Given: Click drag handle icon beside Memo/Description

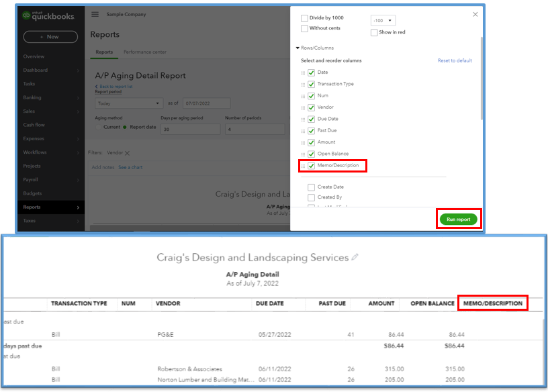Looking at the screenshot, I should click(303, 166).
